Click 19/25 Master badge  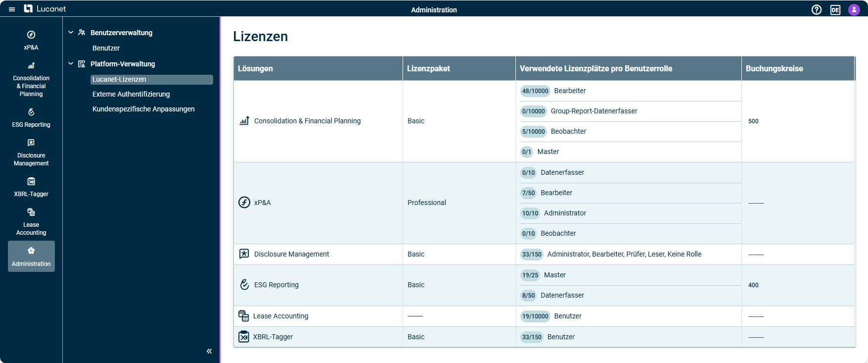530,275
